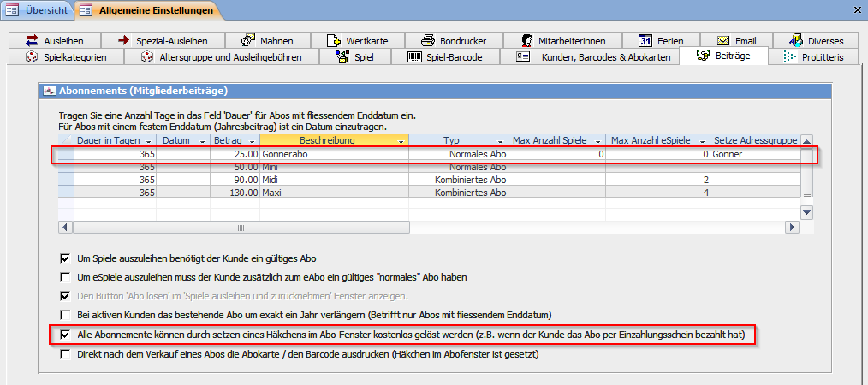Toggle 'Den Button Abo lösen' anzeigen checkbox
Image resolution: width=868 pixels, height=385 pixels.
(65, 296)
